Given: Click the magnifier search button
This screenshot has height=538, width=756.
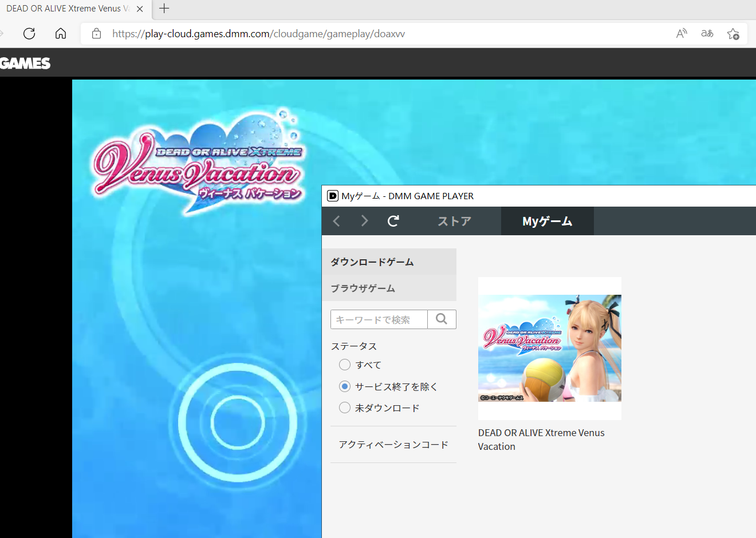Looking at the screenshot, I should pyautogui.click(x=442, y=319).
